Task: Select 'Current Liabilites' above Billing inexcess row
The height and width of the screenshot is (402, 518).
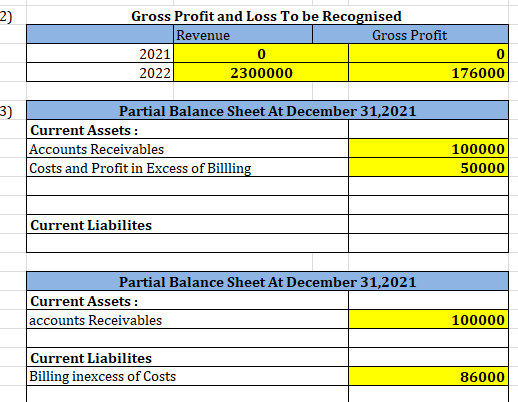Action: (187, 358)
